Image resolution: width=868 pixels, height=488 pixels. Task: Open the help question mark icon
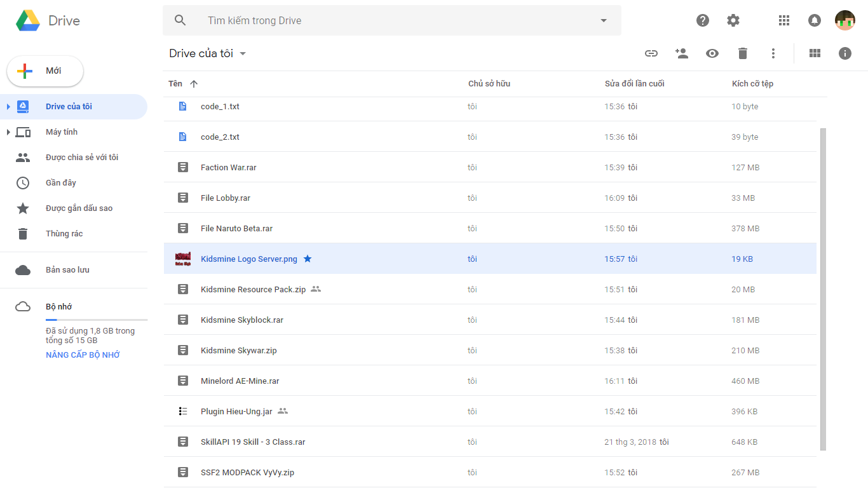[703, 20]
